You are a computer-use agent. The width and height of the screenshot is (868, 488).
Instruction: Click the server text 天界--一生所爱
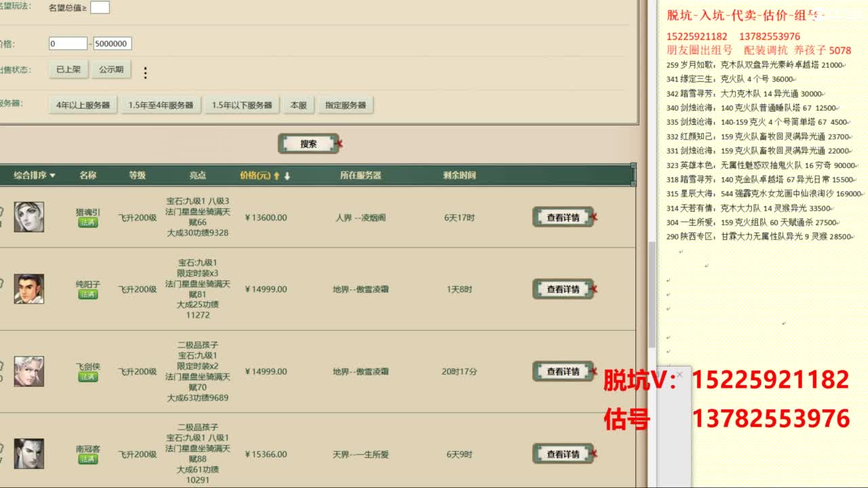click(x=361, y=454)
